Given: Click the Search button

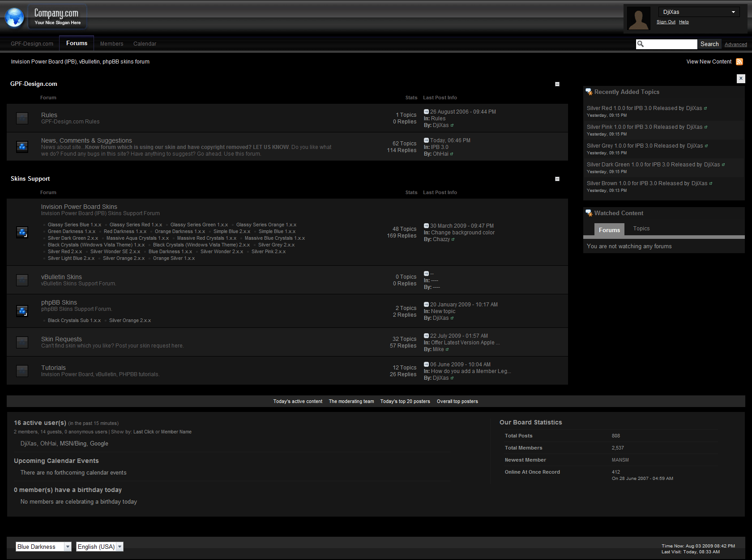Looking at the screenshot, I should pos(709,44).
